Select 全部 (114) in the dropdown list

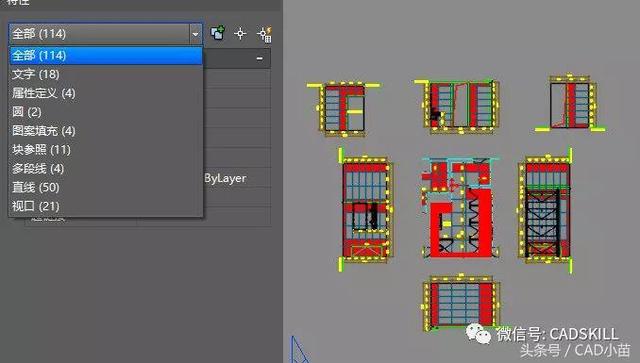(x=106, y=55)
